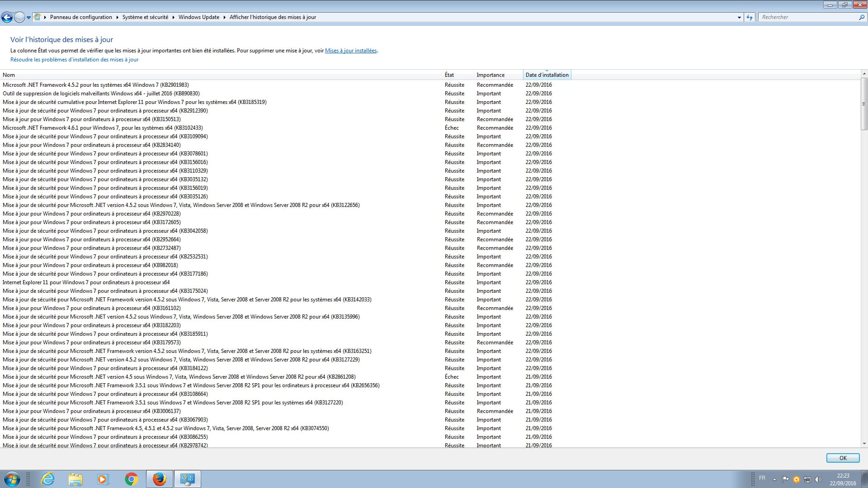Screen dimensions: 868x488
Task: Open Windows Media Player from taskbar
Action: pyautogui.click(x=103, y=479)
